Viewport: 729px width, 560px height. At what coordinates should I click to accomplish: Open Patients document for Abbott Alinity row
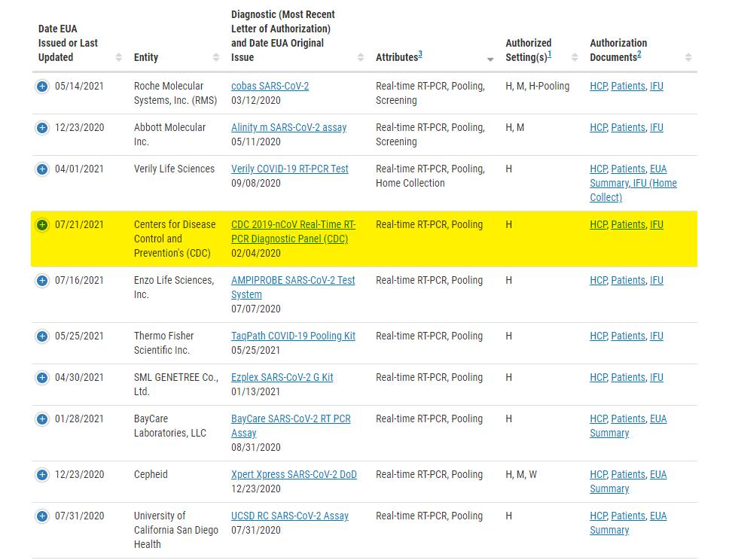tap(628, 127)
